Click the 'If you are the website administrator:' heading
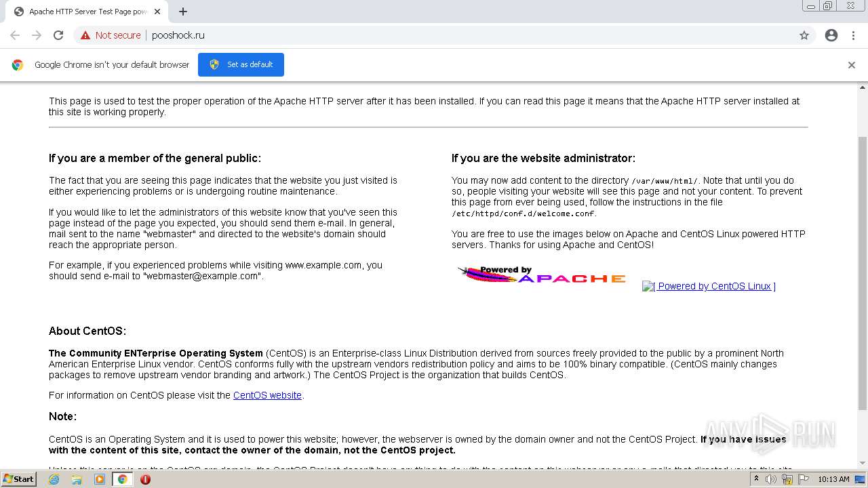 543,158
